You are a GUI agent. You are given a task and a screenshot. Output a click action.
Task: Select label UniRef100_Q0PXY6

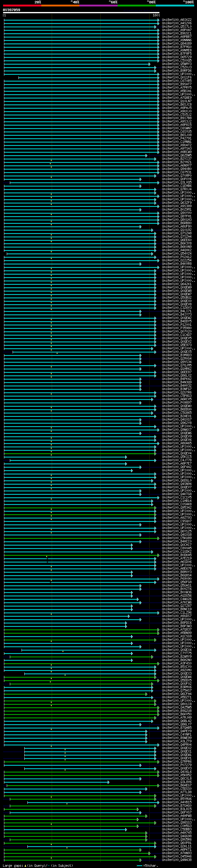coord(177,179)
